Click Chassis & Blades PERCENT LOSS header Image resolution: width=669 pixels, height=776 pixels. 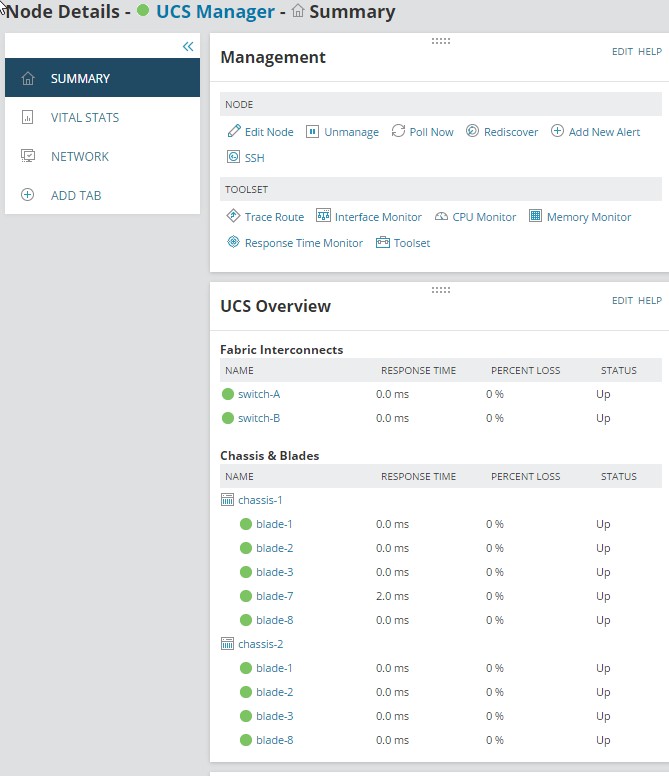click(x=526, y=476)
